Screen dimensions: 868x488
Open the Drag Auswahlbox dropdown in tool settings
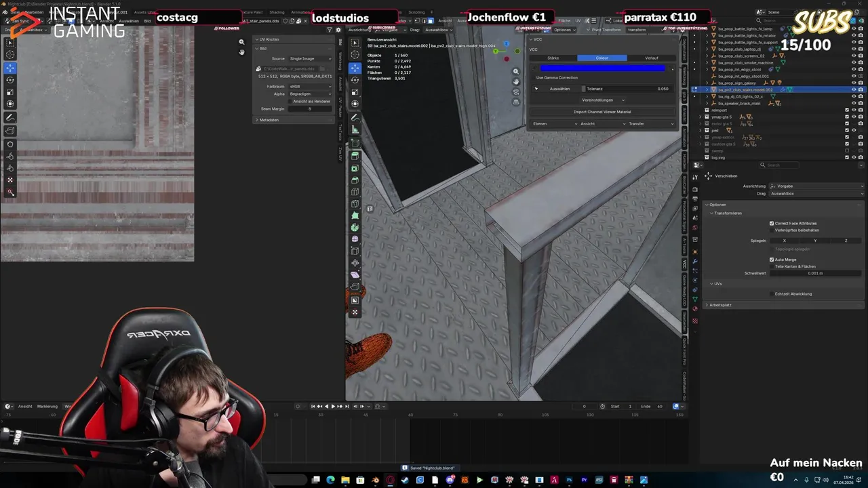pyautogui.click(x=816, y=193)
